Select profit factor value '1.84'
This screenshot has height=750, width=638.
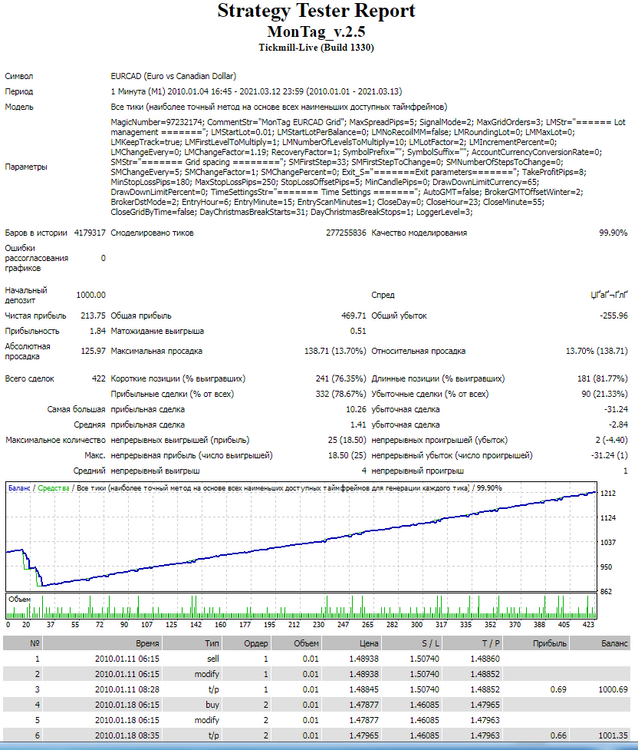coord(98,331)
